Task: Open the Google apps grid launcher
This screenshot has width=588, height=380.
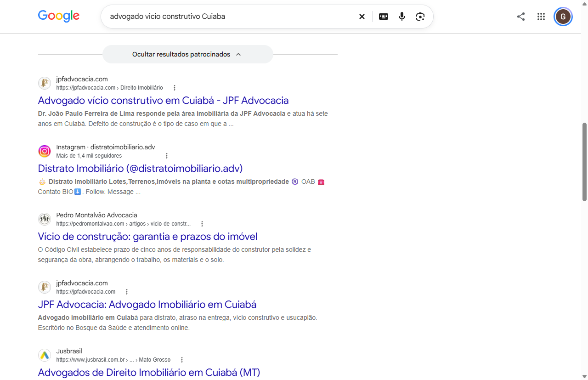Action: (x=541, y=17)
